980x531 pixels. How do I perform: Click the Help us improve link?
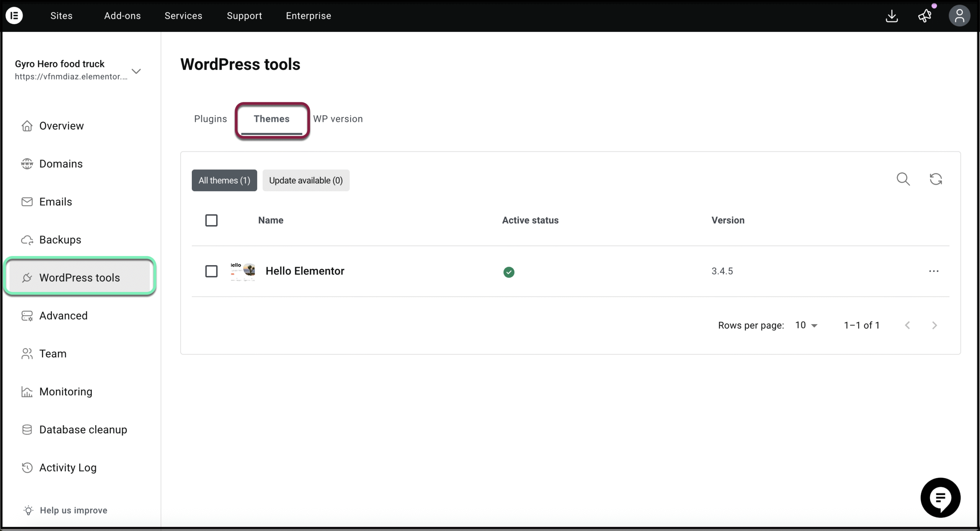point(73,510)
